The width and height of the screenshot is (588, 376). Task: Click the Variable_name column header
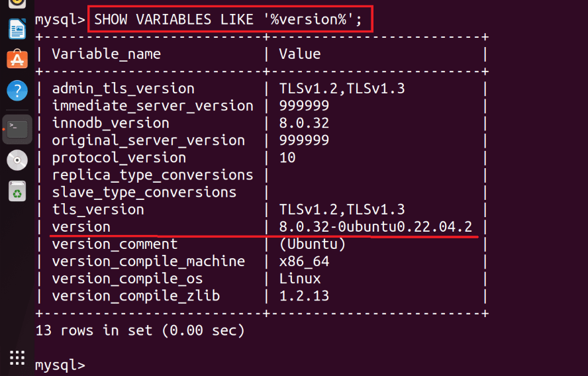click(107, 54)
